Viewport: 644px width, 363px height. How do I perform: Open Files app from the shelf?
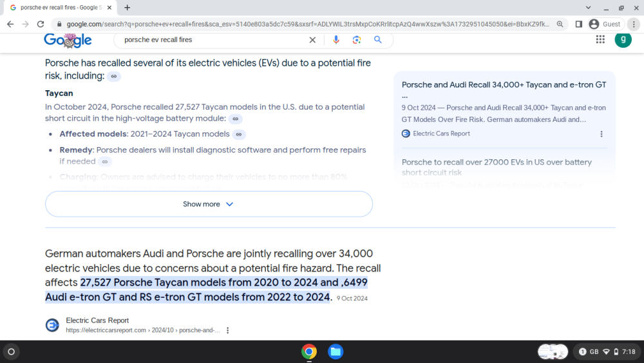pos(336,352)
